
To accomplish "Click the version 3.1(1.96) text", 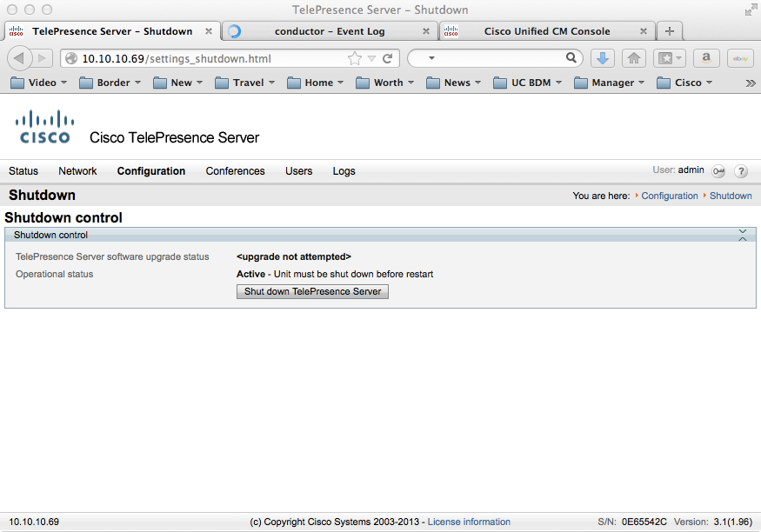I will pos(733,522).
